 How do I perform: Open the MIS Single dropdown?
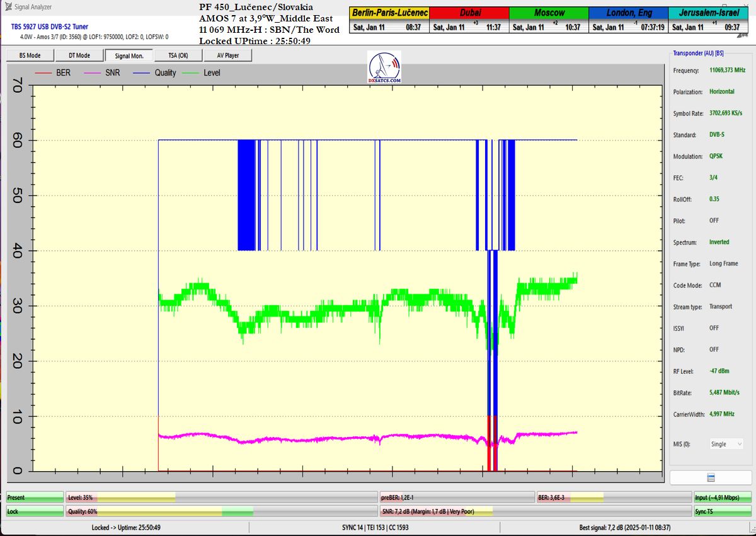coord(726,444)
